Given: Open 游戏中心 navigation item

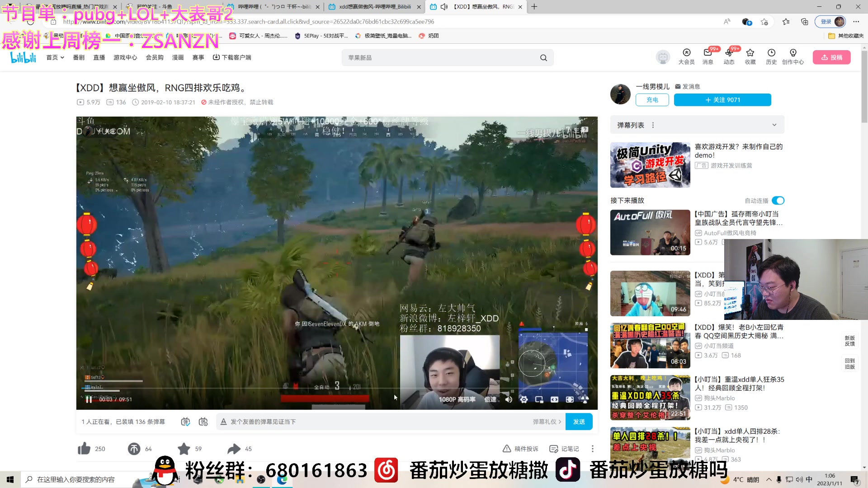Looking at the screenshot, I should click(125, 57).
